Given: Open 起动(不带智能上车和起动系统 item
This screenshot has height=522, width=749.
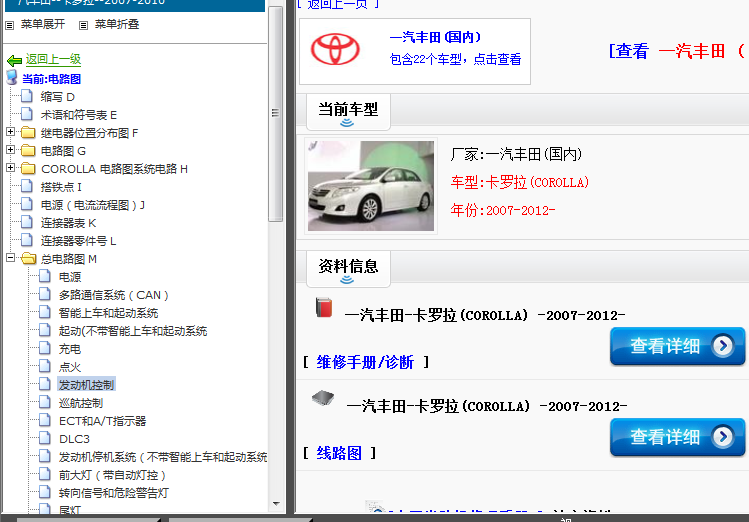Looking at the screenshot, I should [x=133, y=331].
